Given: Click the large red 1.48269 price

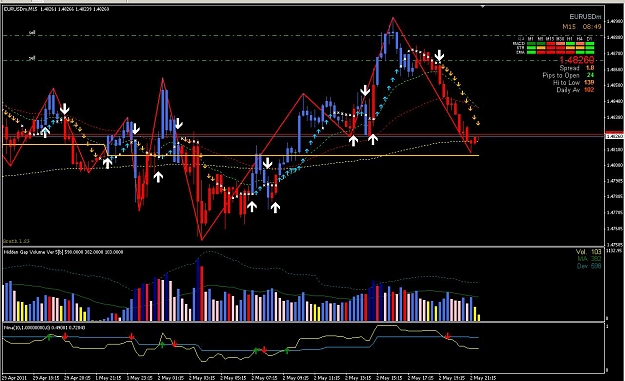Looking at the screenshot, I should coord(577,60).
